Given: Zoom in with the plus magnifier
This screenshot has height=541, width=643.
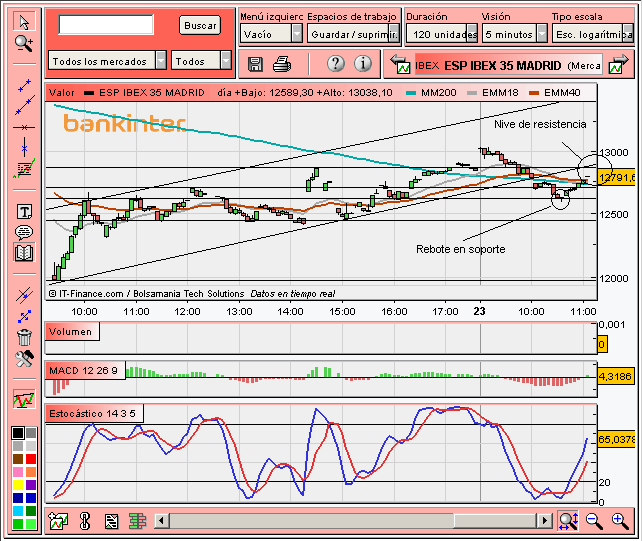Looking at the screenshot, I should pyautogui.click(x=620, y=521).
